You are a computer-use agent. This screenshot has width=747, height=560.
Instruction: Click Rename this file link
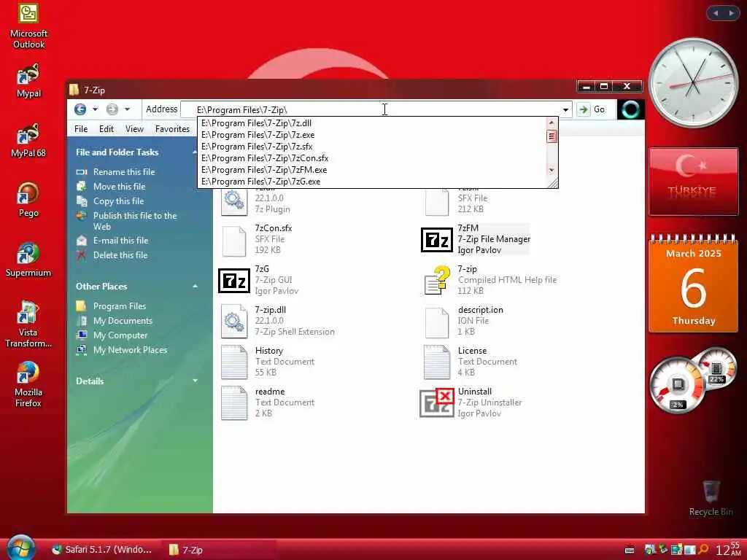[124, 172]
